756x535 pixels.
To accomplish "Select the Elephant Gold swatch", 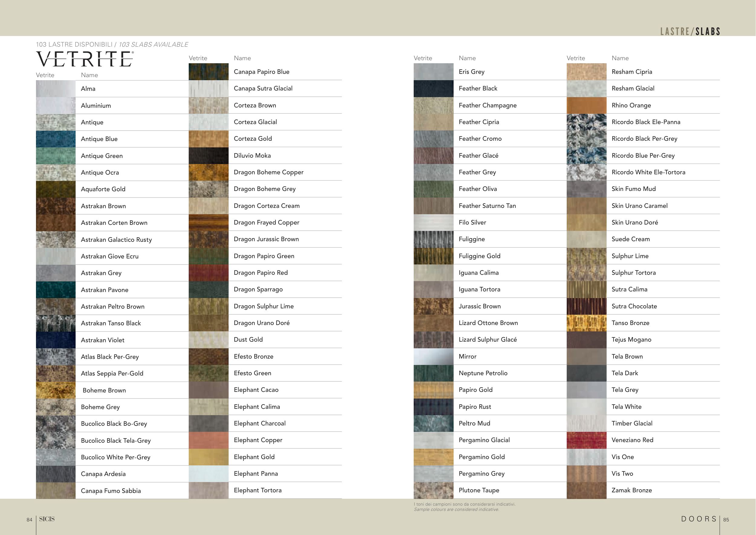I will click(208, 457).
